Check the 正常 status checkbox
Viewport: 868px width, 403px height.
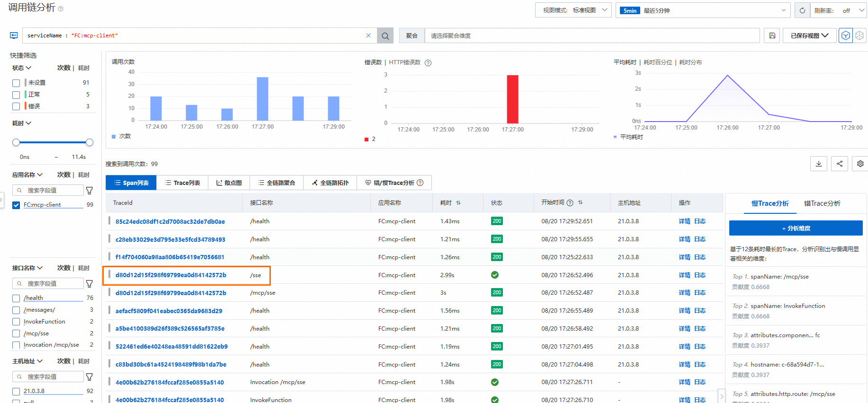click(x=16, y=95)
